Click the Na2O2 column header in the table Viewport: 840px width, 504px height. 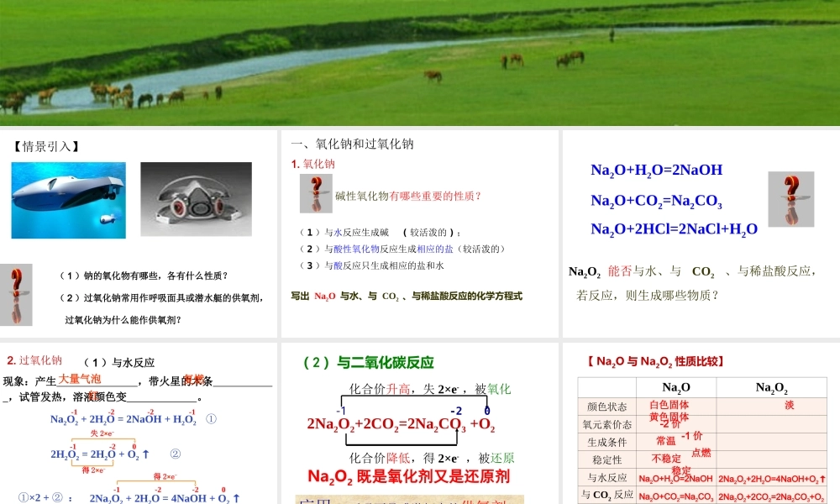(x=771, y=387)
